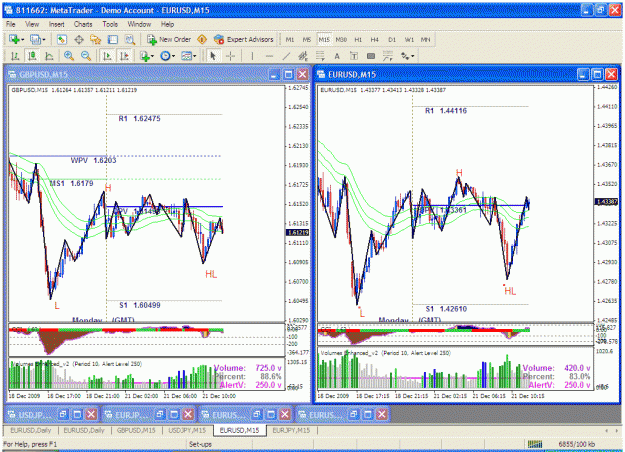Image resolution: width=625 pixels, height=452 pixels.
Task: Open the Navigator panel icon
Action: tap(96, 39)
